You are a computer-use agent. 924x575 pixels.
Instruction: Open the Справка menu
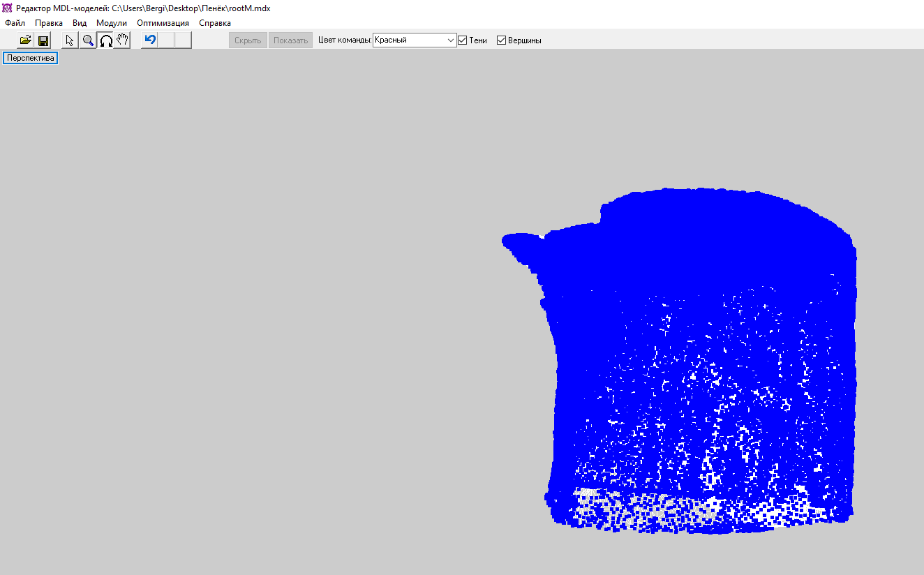coord(215,23)
